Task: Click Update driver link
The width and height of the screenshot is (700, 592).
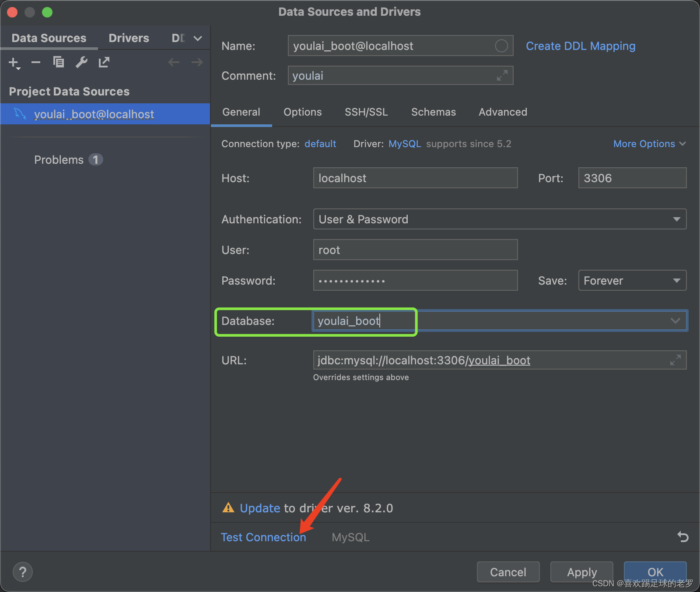Action: (x=260, y=508)
